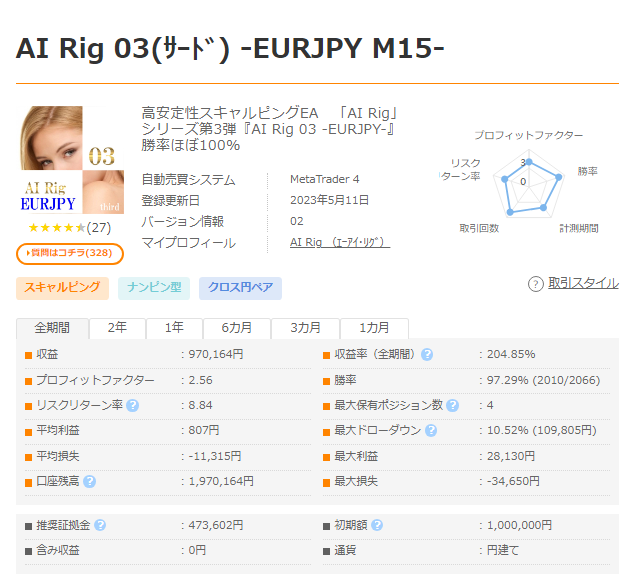
Task: Open the 取引スタイル link
Action: point(583,283)
